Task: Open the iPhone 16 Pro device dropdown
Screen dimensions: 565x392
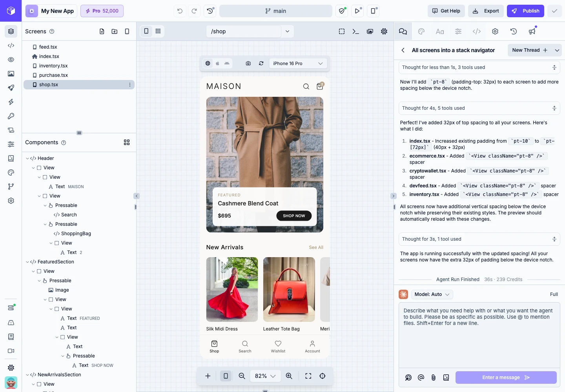Action: click(298, 63)
